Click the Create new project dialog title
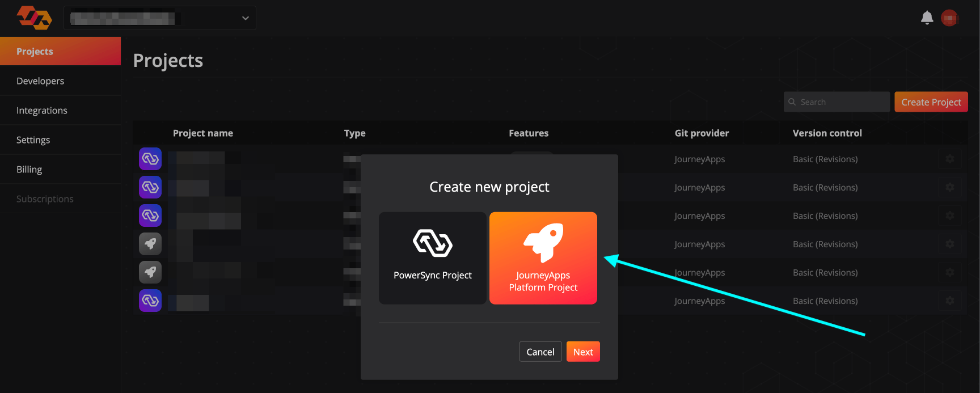This screenshot has width=980, height=393. pos(489,187)
